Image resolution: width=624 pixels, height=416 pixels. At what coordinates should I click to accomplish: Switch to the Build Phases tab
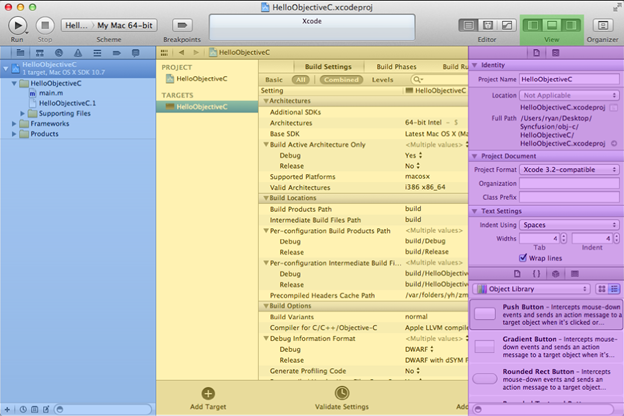[x=396, y=66]
